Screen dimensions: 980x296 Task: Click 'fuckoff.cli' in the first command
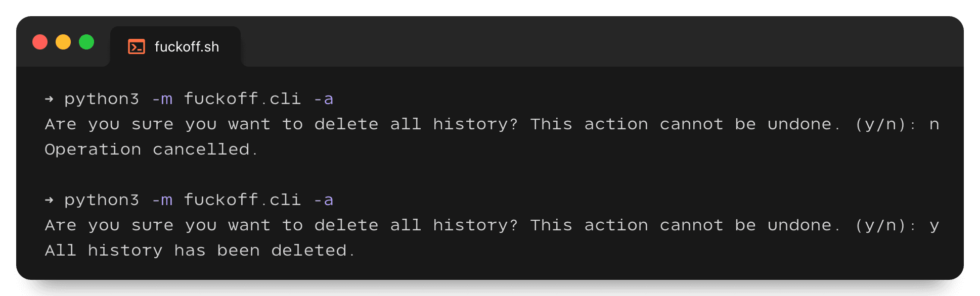point(242,98)
